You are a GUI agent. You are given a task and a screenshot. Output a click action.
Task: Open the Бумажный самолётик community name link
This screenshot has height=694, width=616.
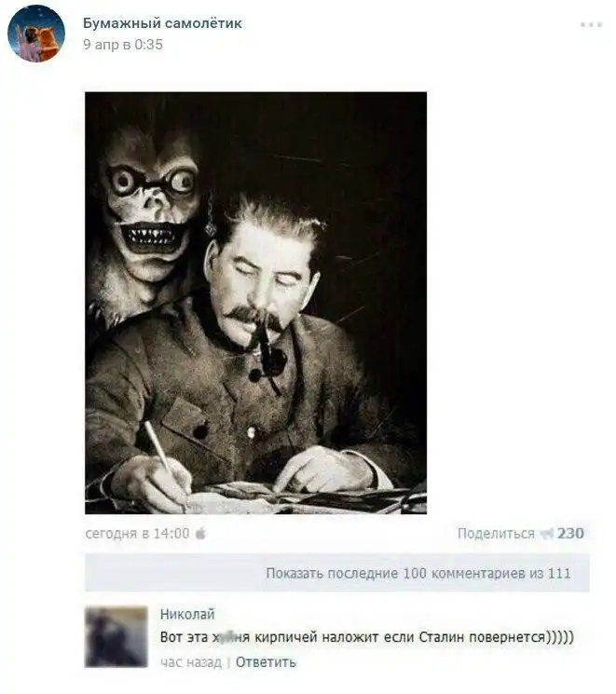click(162, 23)
